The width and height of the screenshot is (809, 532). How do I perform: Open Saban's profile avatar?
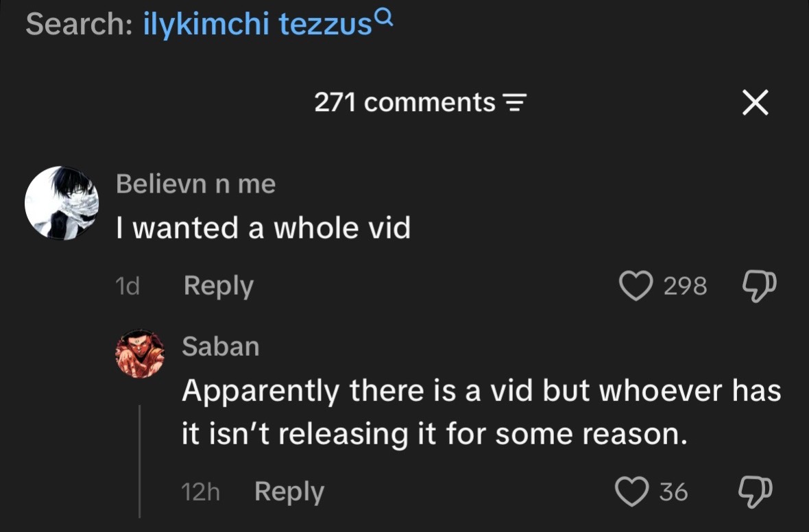pyautogui.click(x=140, y=354)
